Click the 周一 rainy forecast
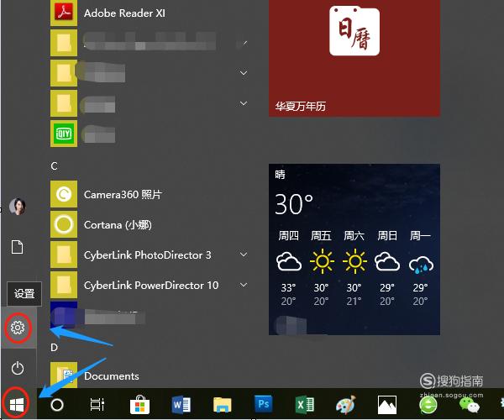The height and width of the screenshot is (420, 504). [x=421, y=268]
